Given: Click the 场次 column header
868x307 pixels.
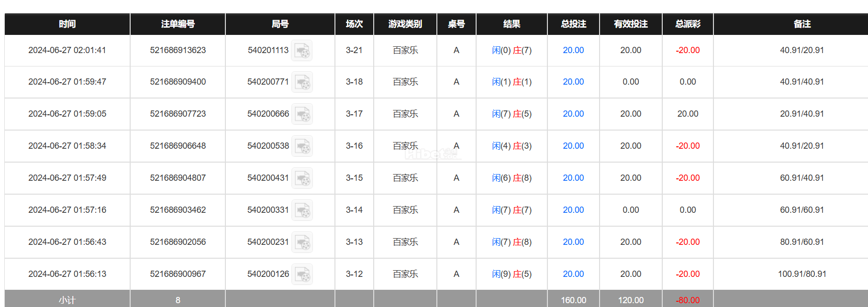Looking at the screenshot, I should [x=354, y=24].
